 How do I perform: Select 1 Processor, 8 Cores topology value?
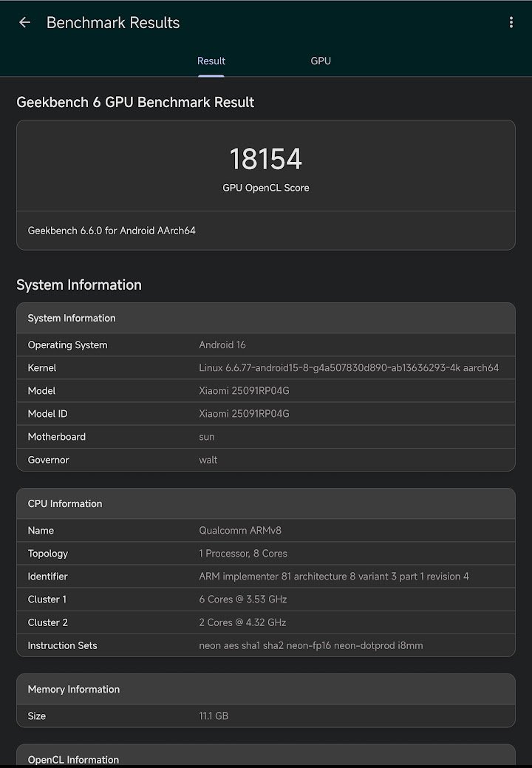click(243, 554)
